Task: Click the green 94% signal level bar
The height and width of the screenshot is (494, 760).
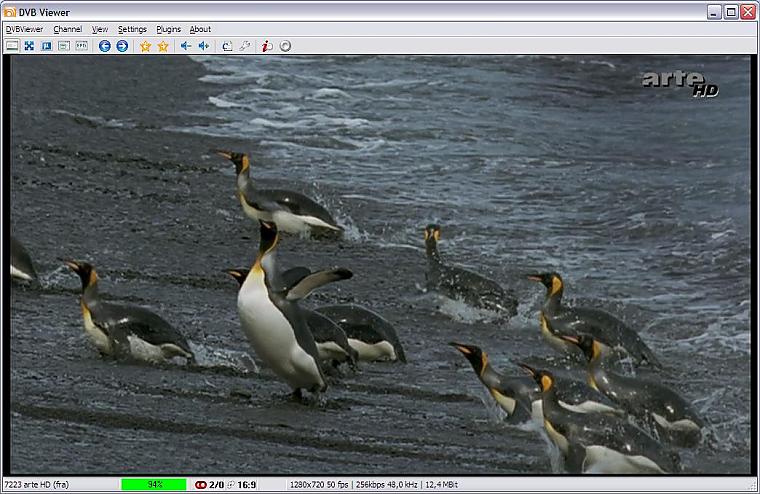Action: click(154, 485)
